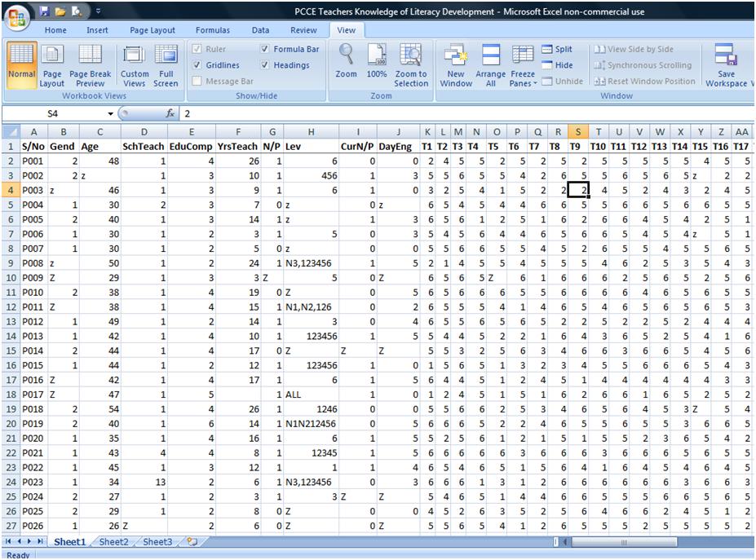Uncheck the Headings checkbox
This screenshot has width=756, height=560.
264,65
